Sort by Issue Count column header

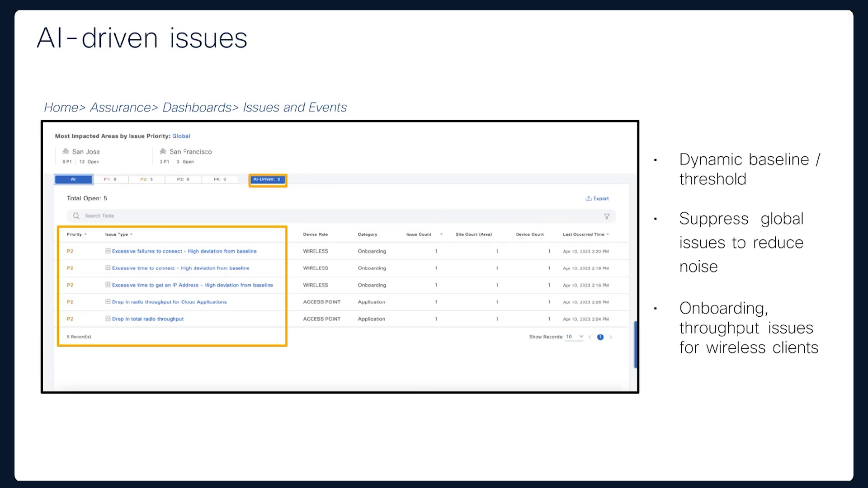pyautogui.click(x=419, y=235)
